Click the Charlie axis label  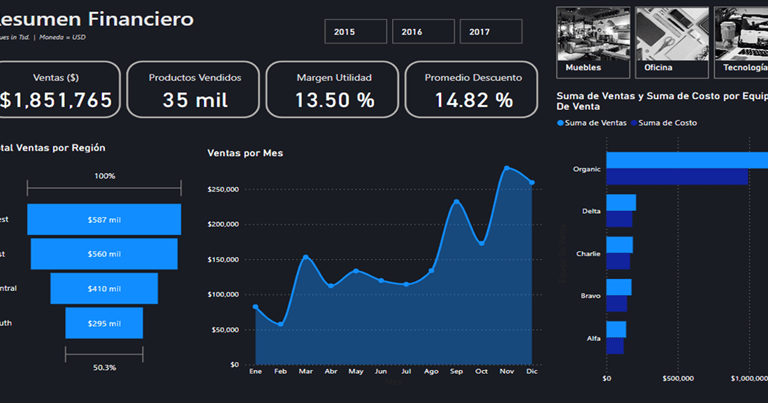(588, 254)
